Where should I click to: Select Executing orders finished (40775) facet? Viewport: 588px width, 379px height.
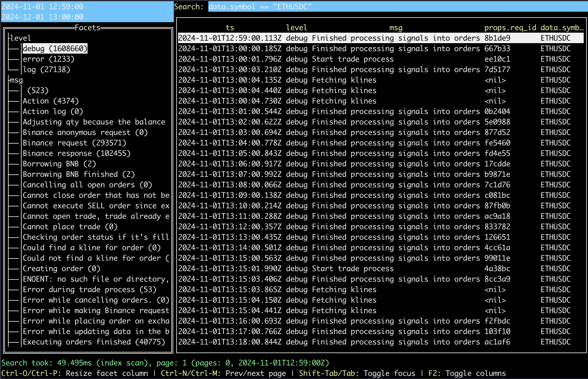coord(94,342)
